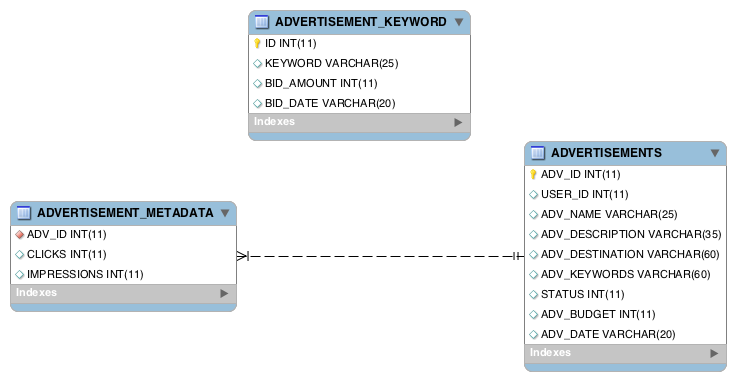Select the CLICKS INT(11) column text

click(67, 254)
